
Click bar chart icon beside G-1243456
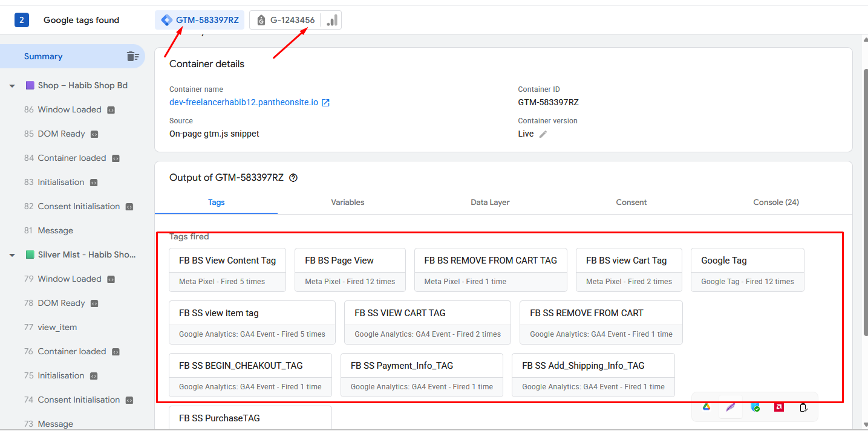click(331, 20)
